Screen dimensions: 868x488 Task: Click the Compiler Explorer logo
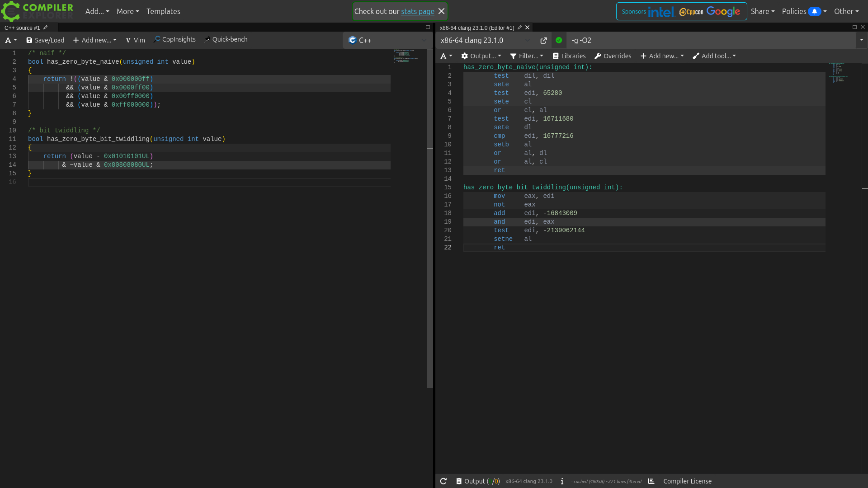click(x=38, y=11)
